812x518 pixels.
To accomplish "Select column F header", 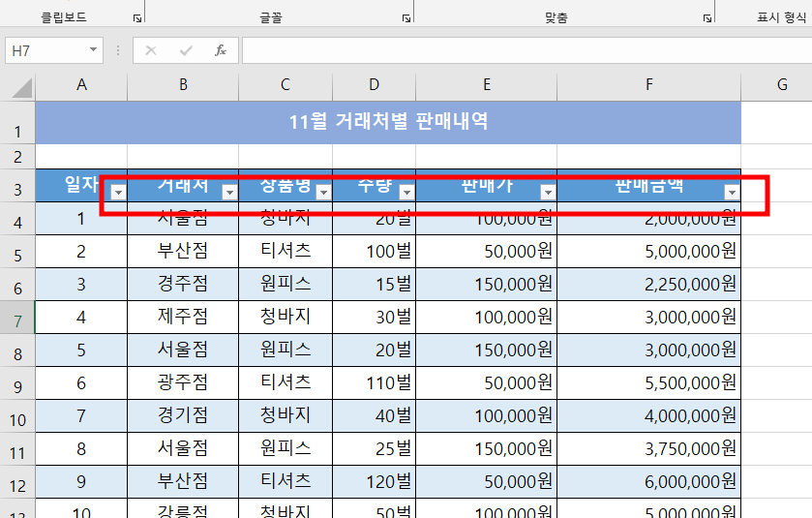I will (x=648, y=85).
